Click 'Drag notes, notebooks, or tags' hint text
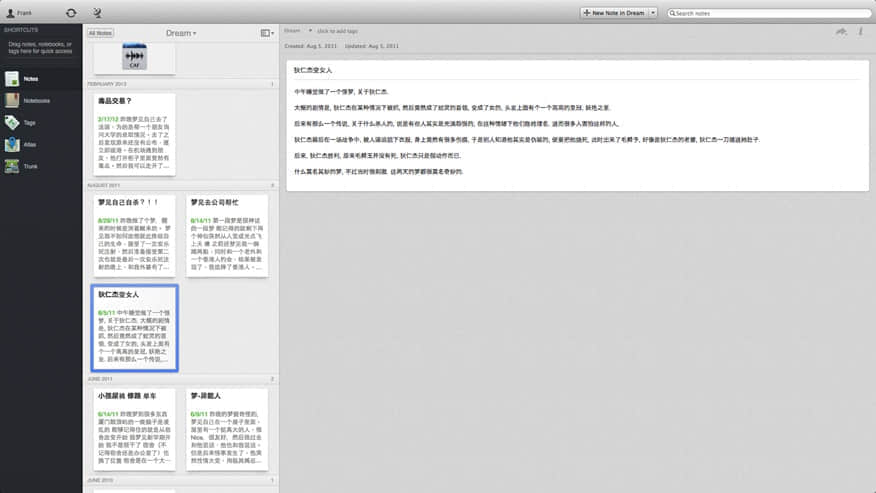 40,48
